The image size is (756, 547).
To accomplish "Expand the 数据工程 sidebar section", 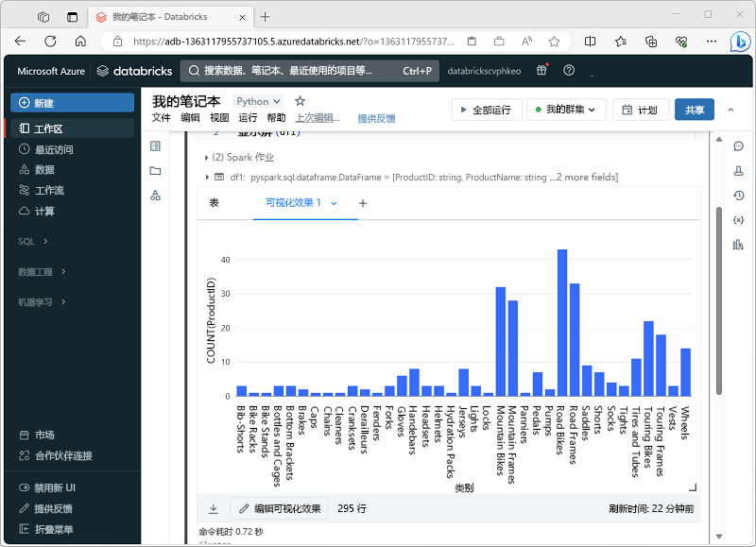I will coord(42,272).
